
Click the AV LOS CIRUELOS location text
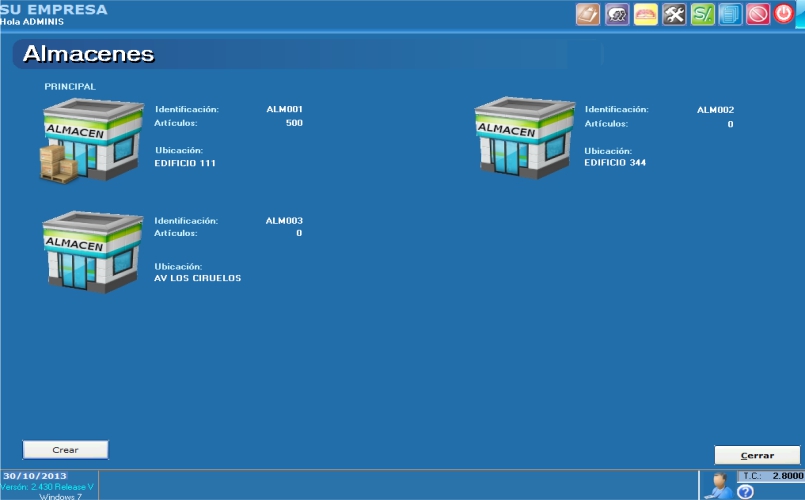(197, 278)
